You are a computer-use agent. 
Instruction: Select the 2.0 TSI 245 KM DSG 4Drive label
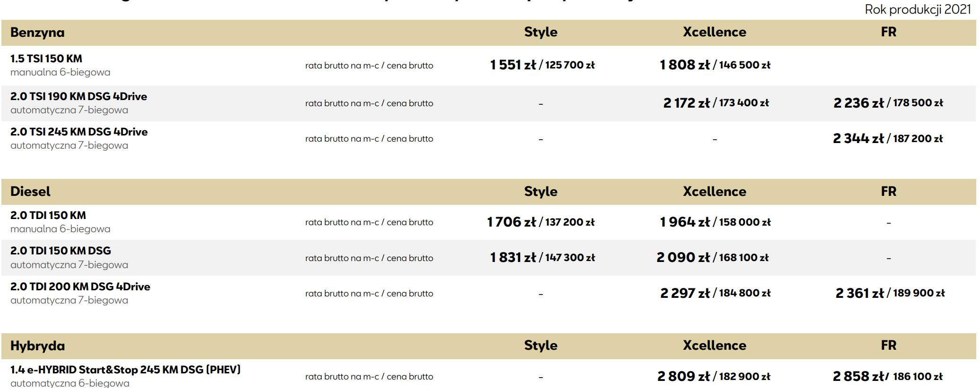click(x=79, y=132)
